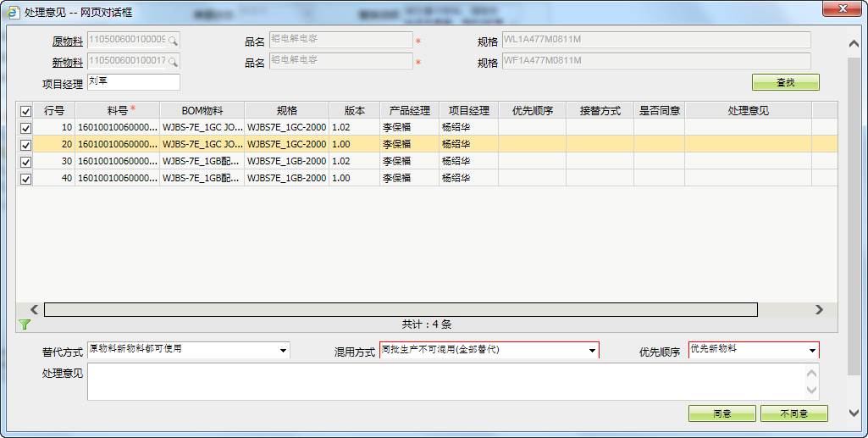
Task: Click the table horizontal scrollbar track
Action: pos(400,310)
